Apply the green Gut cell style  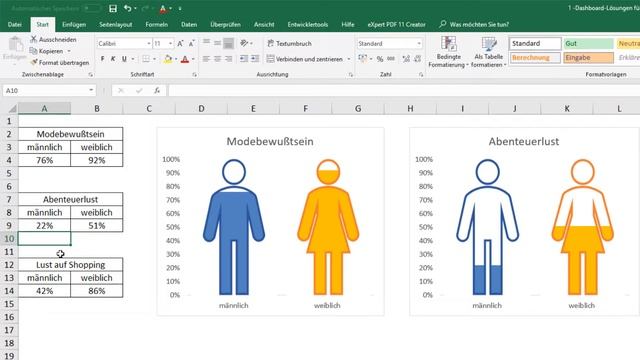[x=589, y=43]
